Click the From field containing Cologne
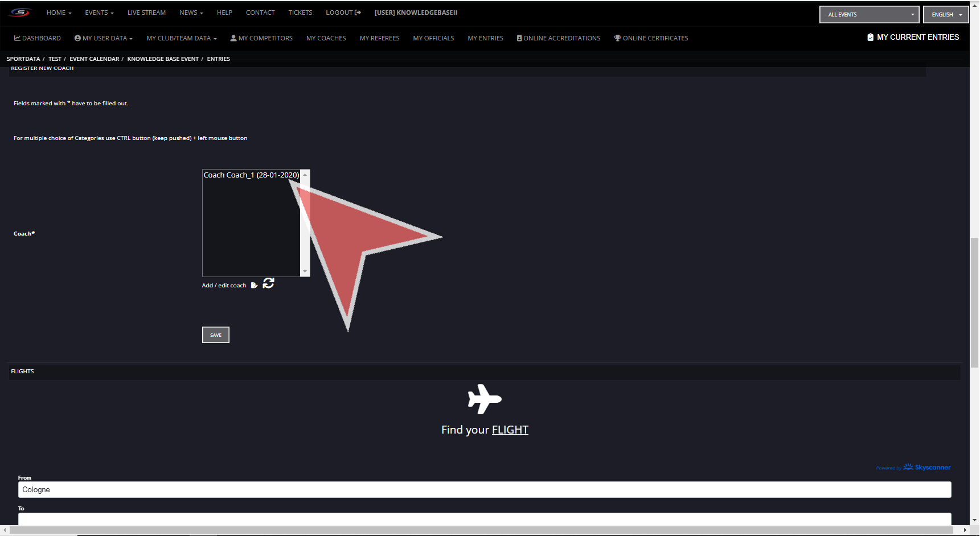Screen dimensions: 980x536 484,490
